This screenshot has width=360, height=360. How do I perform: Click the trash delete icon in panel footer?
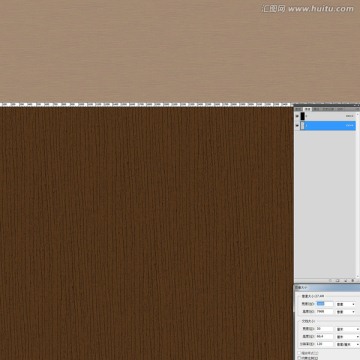[x=353, y=281]
